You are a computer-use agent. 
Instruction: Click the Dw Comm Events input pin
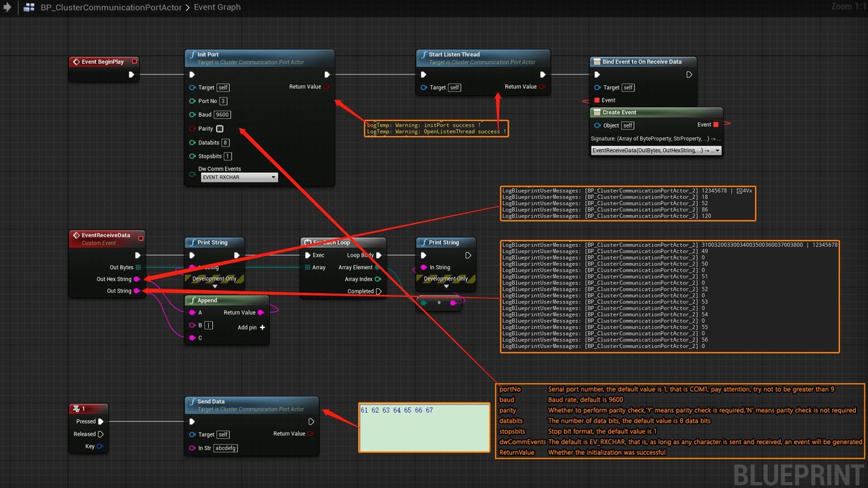pos(193,175)
